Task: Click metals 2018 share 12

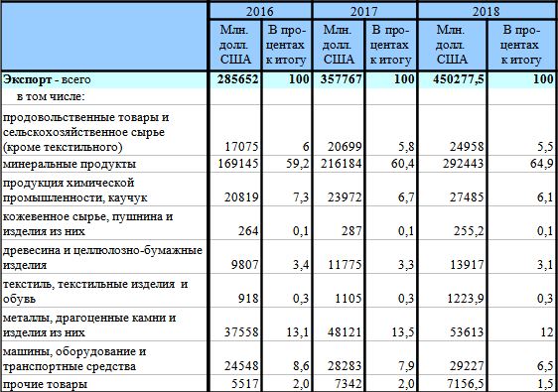Action: coord(547,332)
